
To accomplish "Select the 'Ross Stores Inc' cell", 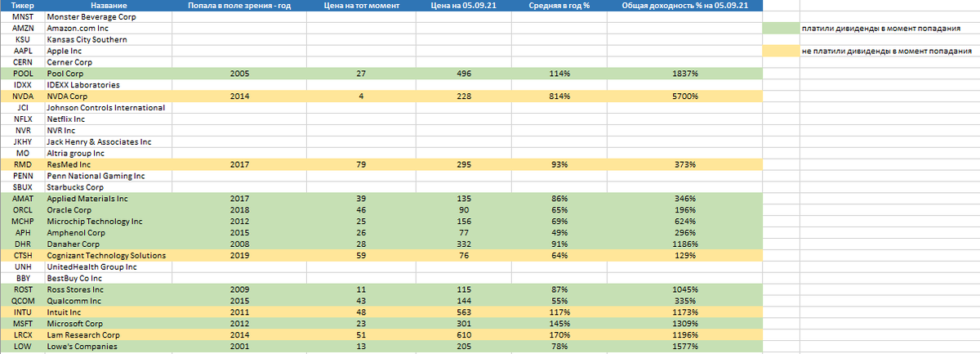I will 109,290.
